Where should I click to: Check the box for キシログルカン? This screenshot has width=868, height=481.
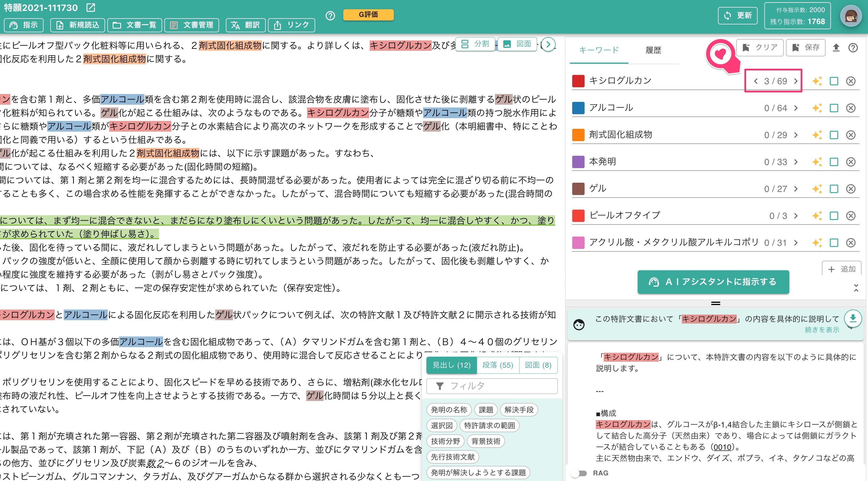834,81
